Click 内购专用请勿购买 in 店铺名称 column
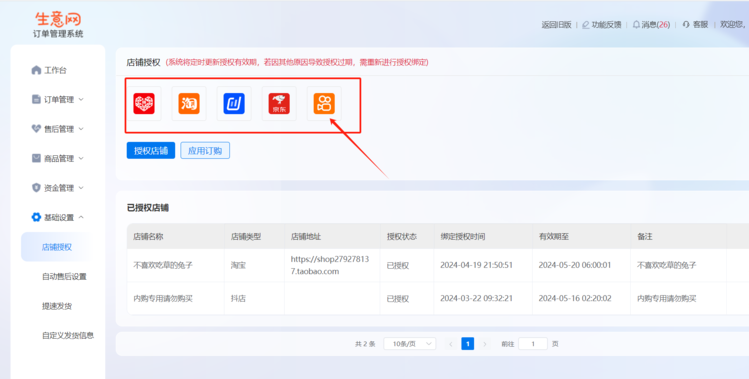Image resolution: width=749 pixels, height=379 pixels. coord(163,298)
